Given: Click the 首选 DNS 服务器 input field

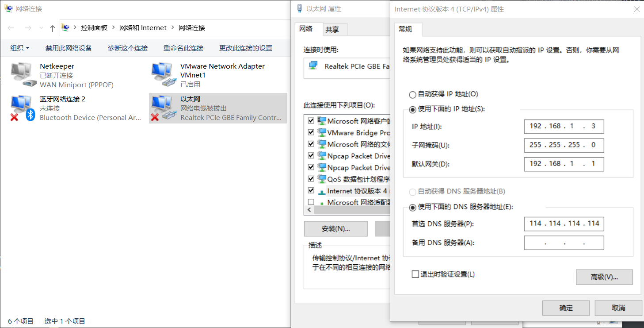Looking at the screenshot, I should click(x=564, y=224).
